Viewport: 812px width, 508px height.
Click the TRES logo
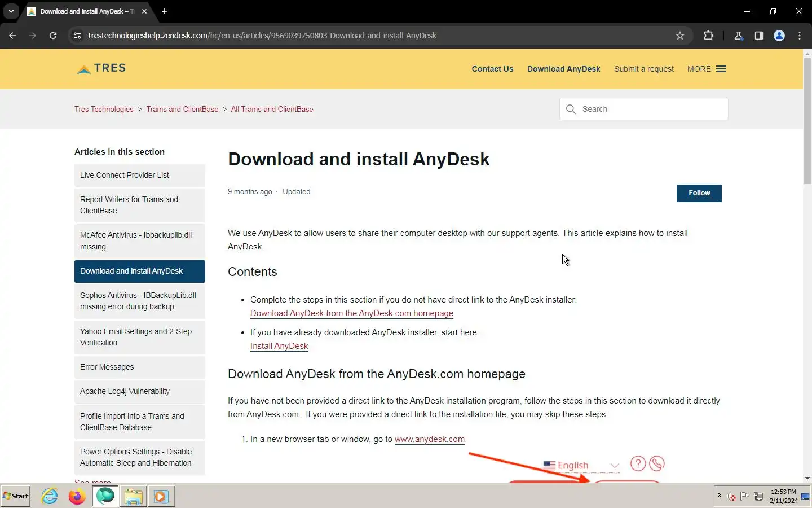pyautogui.click(x=101, y=68)
